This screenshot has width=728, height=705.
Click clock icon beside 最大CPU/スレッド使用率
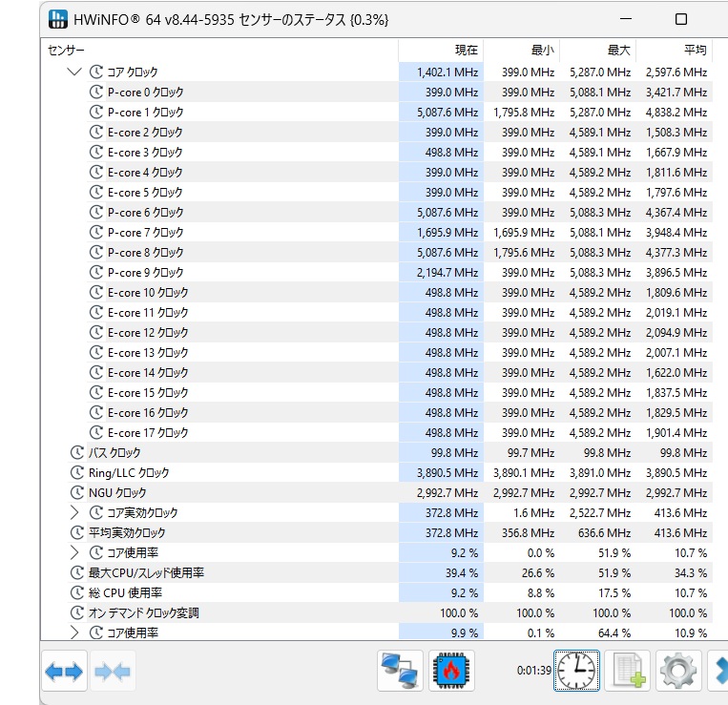coord(77,572)
